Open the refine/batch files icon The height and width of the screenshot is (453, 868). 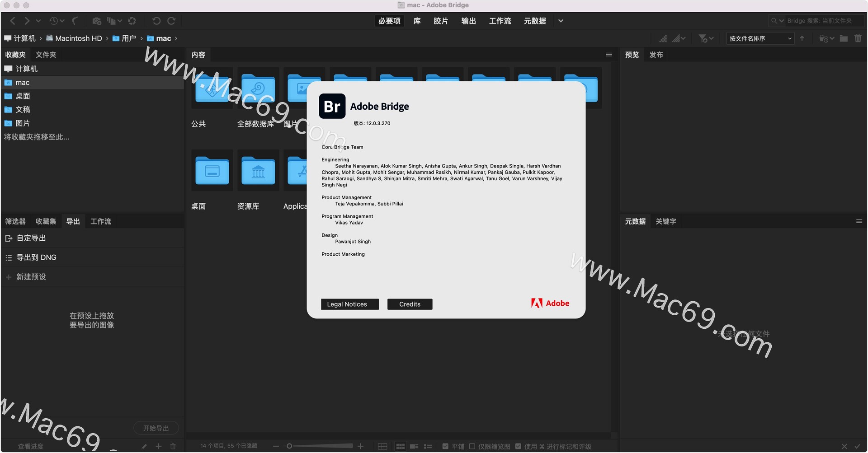(x=111, y=21)
